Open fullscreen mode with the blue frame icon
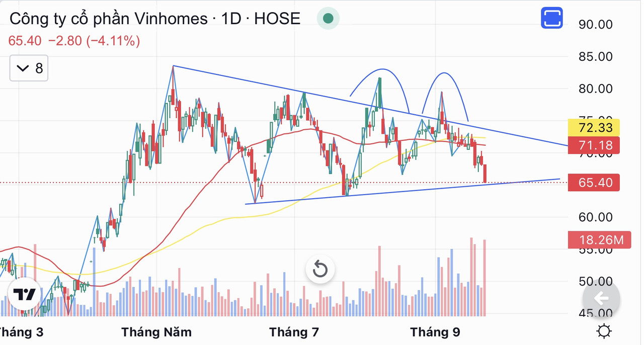Screen dimensions: 644x345 tap(552, 19)
